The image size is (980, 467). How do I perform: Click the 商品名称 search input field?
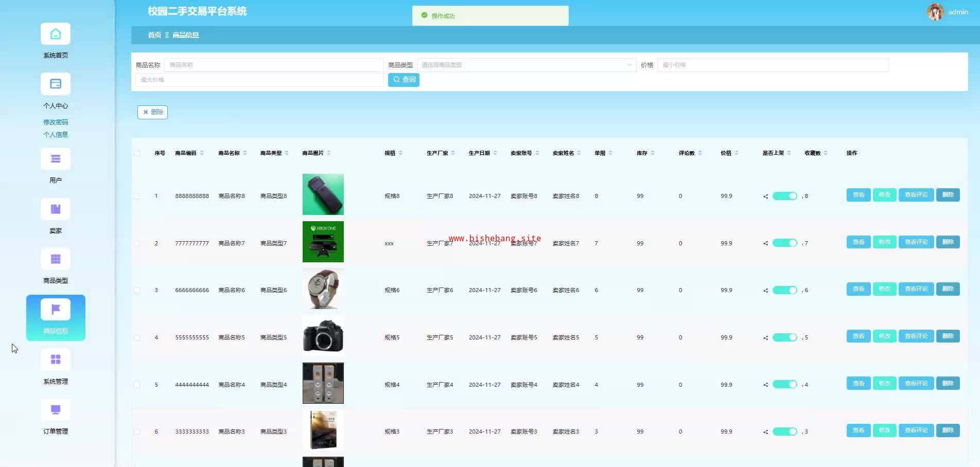273,65
